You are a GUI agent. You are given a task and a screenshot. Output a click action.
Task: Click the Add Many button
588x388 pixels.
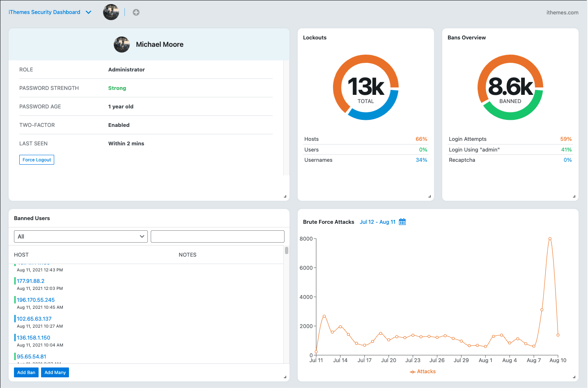[55, 372]
